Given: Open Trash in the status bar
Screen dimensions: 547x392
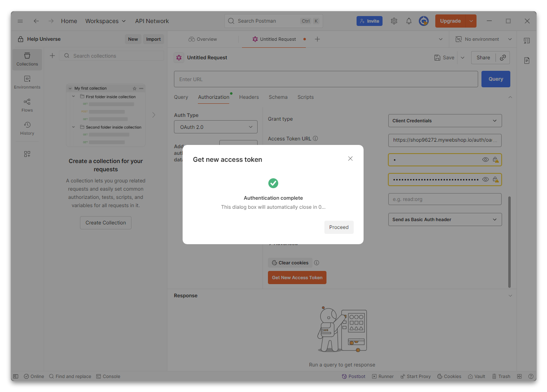Looking at the screenshot, I should pyautogui.click(x=501, y=376).
